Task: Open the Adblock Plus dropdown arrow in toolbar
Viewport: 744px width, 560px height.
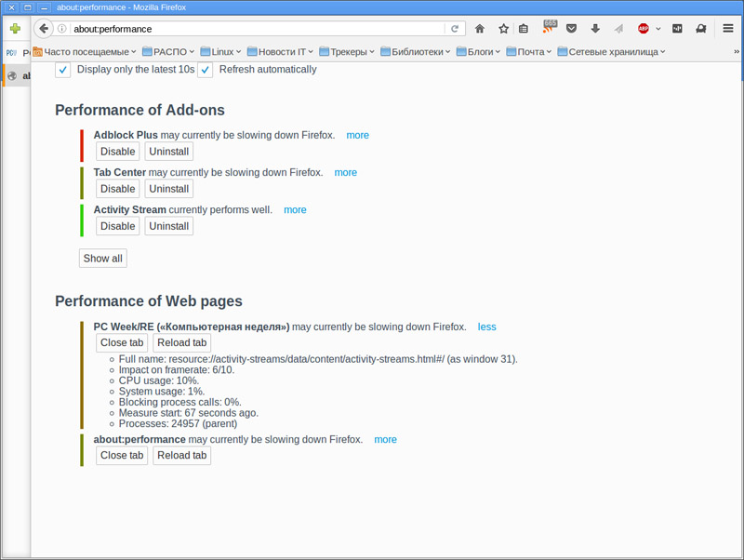Action: (x=658, y=29)
